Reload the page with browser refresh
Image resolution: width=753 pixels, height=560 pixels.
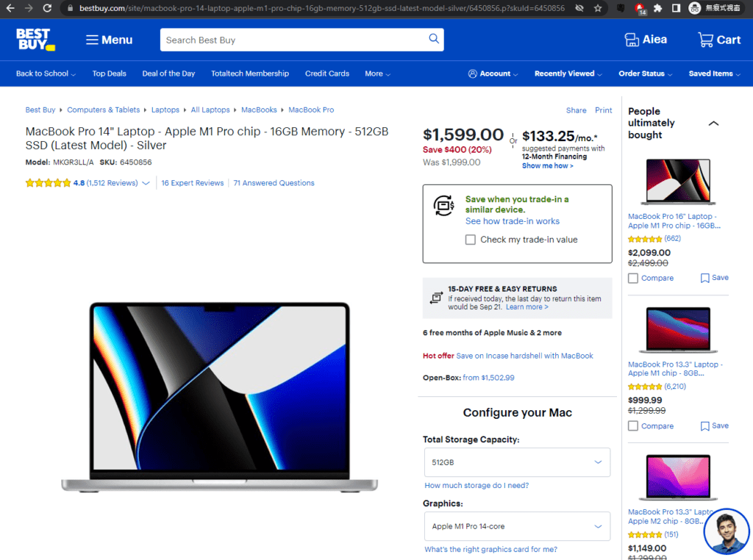[x=47, y=8]
